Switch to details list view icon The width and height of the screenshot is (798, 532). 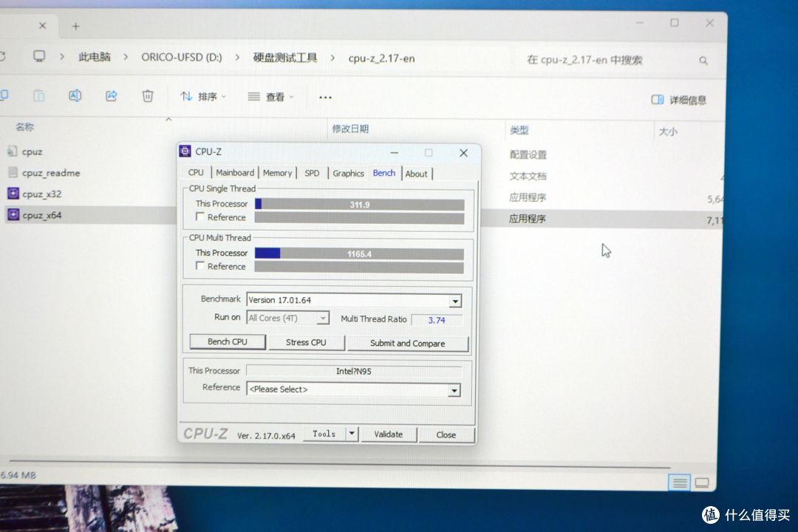click(x=680, y=482)
